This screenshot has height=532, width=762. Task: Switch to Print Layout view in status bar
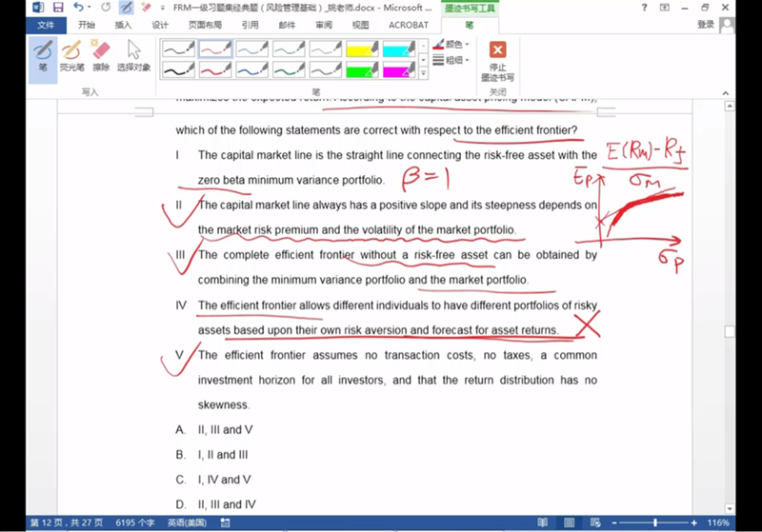(x=567, y=523)
